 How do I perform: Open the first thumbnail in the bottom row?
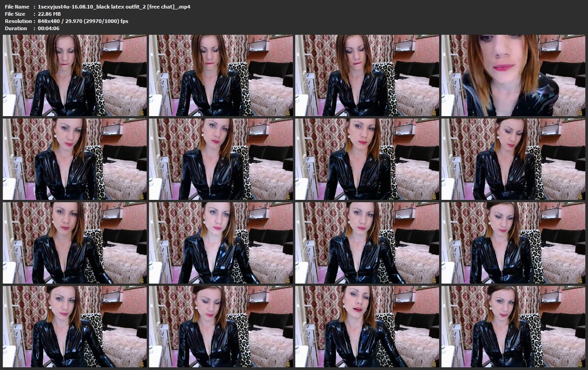coord(75,327)
